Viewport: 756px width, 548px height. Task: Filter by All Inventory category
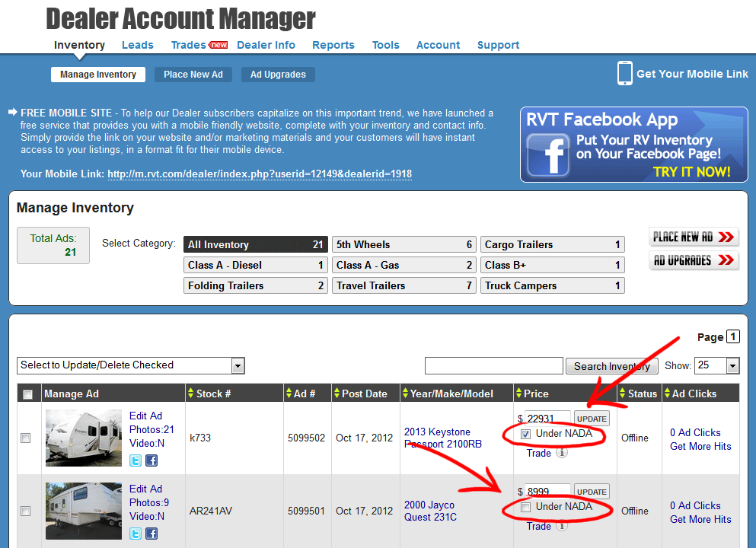256,244
